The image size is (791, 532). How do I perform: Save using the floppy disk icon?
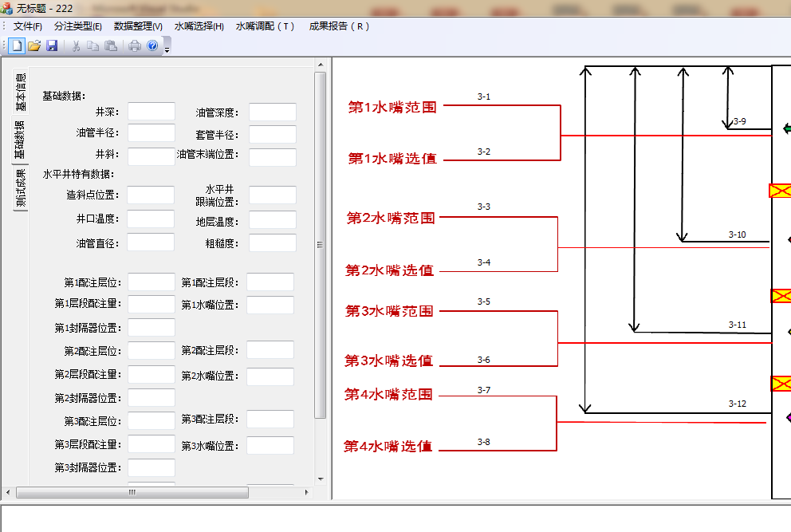click(52, 46)
